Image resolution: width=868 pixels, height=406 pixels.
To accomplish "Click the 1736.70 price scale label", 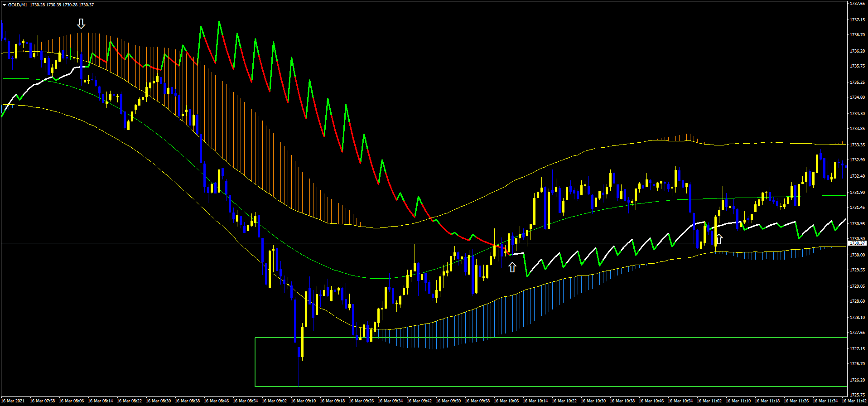I will [857, 35].
